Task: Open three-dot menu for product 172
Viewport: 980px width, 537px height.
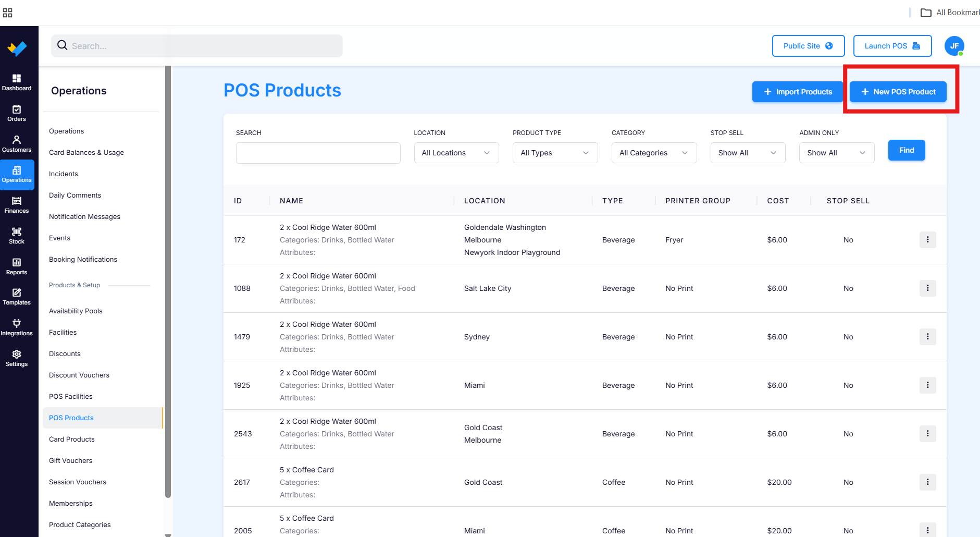Action: 927,240
